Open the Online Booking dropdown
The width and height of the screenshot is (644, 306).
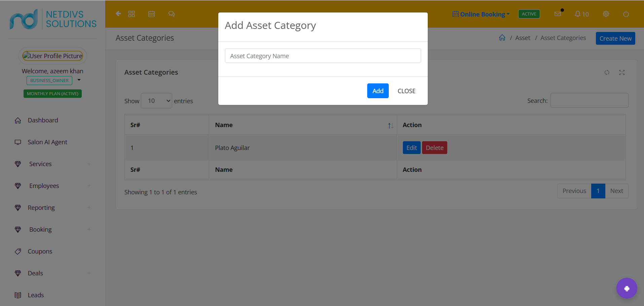point(481,14)
